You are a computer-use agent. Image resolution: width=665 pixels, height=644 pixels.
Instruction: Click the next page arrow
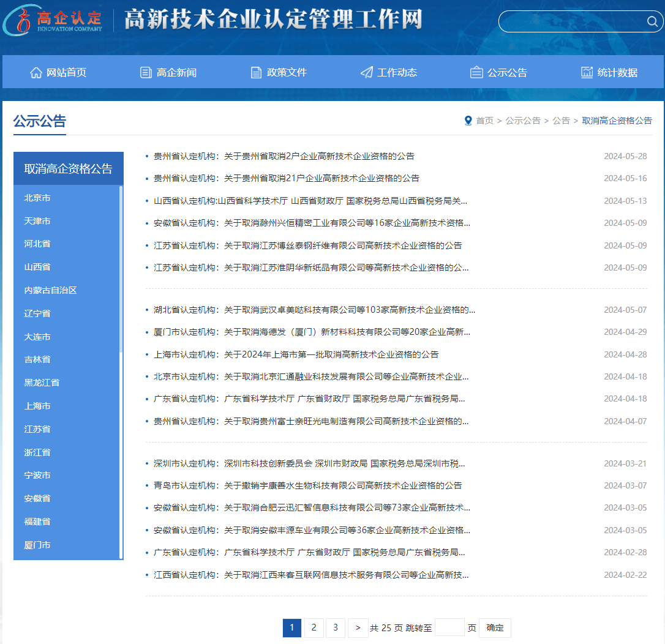tap(358, 627)
